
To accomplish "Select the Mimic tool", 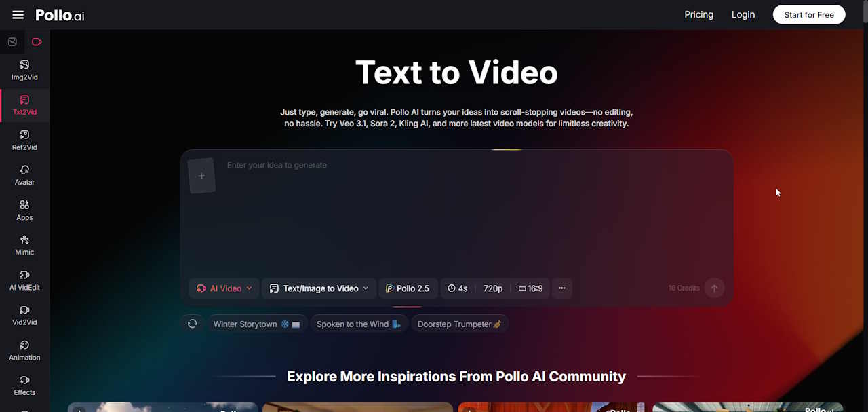I will tap(24, 245).
